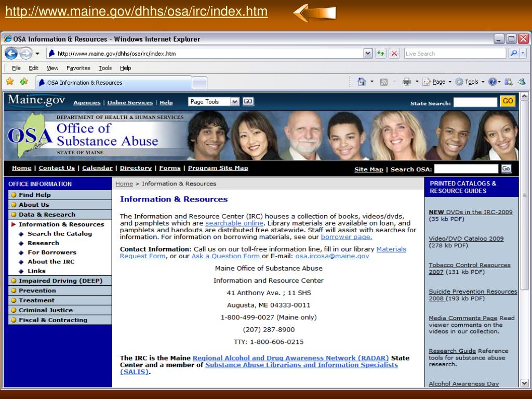This screenshot has height=399, width=532.
Task: Click the osa.ircosa@maine.gov email link
Action: 332,256
